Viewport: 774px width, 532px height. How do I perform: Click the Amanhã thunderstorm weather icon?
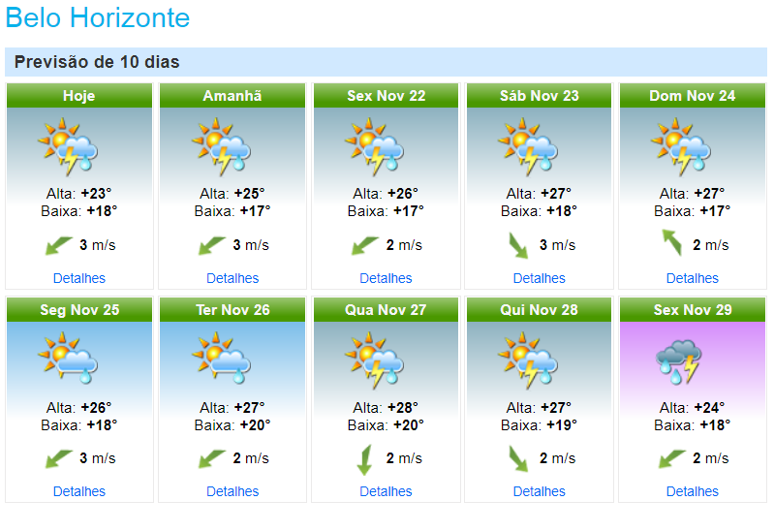[x=221, y=145]
